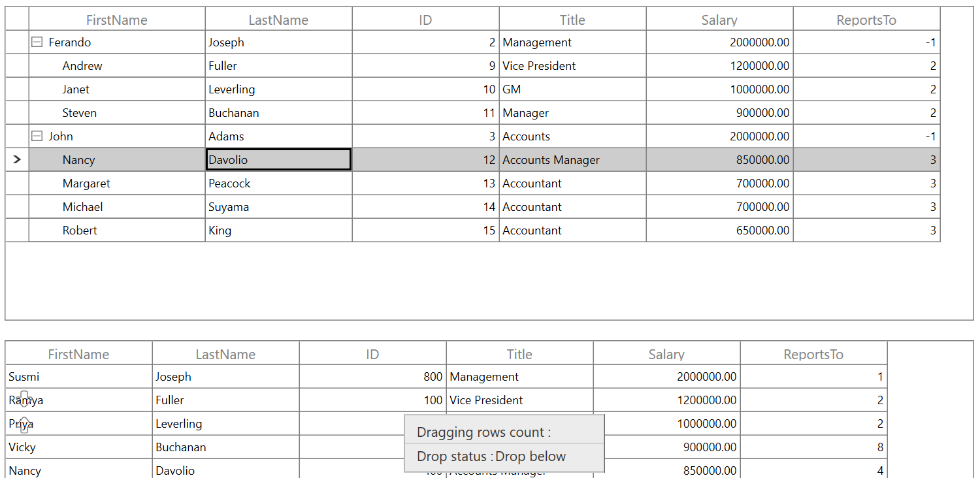Click the Accounts title cell in John's row
The image size is (980, 478).
click(573, 136)
